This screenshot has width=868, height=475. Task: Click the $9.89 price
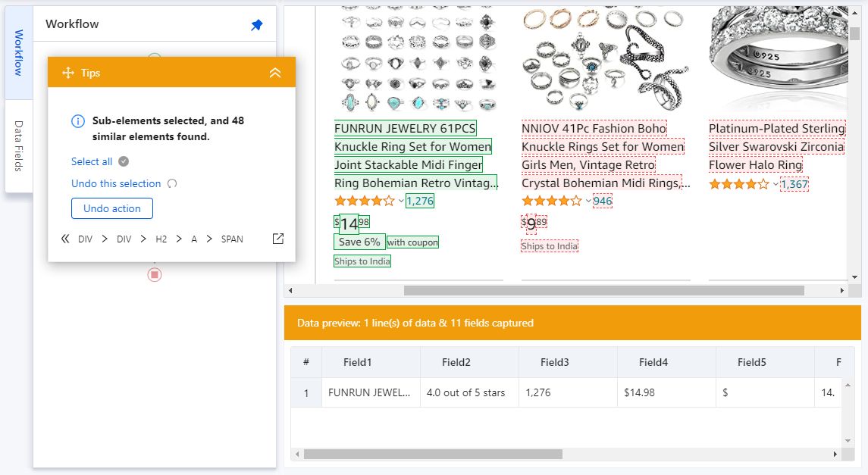click(534, 223)
